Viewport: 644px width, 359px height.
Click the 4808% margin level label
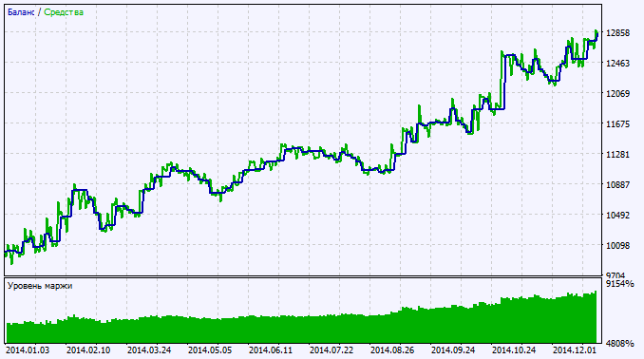619,344
